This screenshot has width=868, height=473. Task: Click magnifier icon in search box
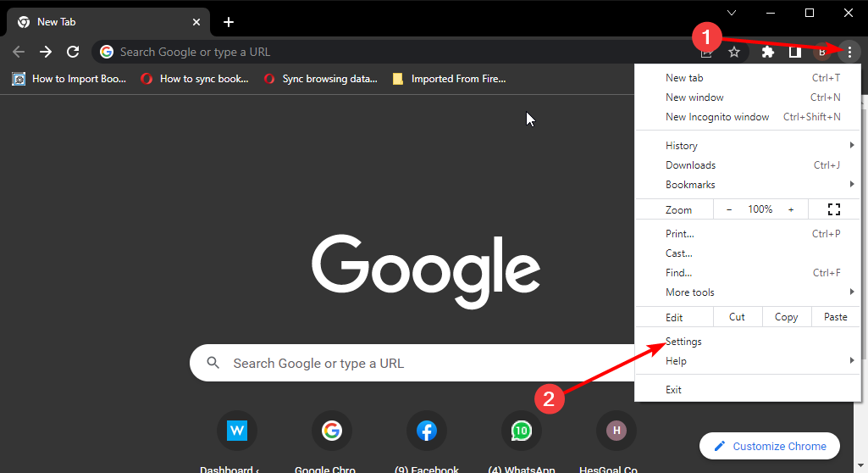point(213,363)
